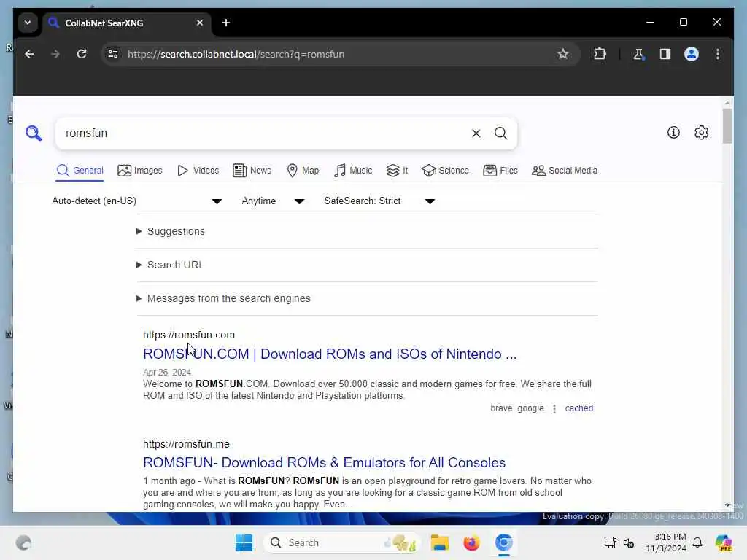Open ROMSFUN- Download ROMs & Emulators result

(324, 463)
